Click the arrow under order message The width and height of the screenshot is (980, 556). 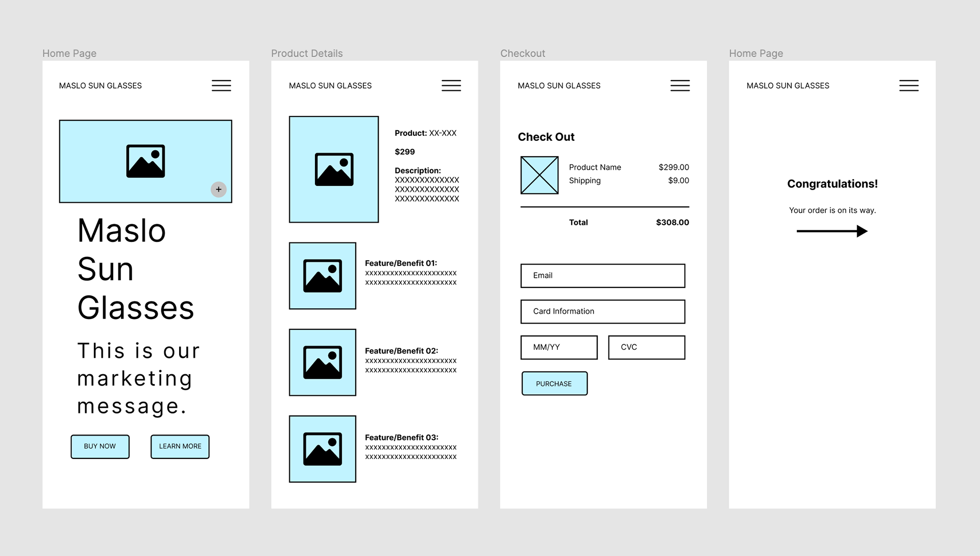(832, 231)
